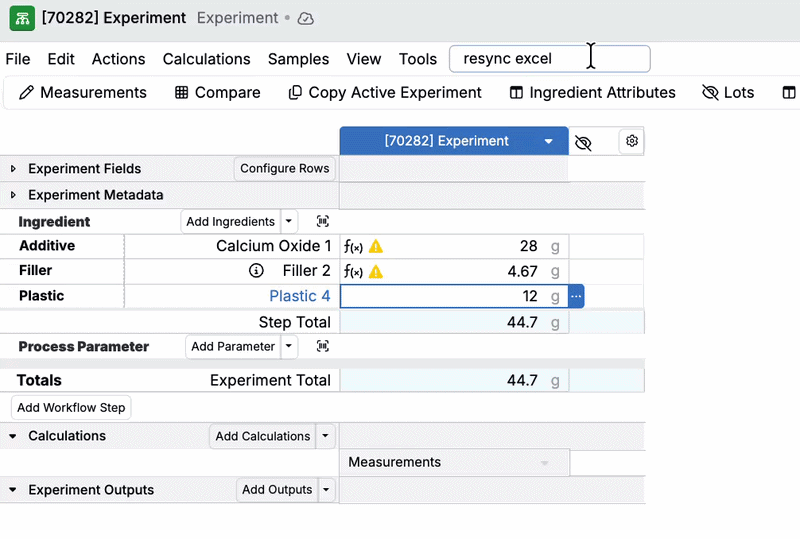Click the barcode scan icon beside Add Ingredients
Image resolution: width=800 pixels, height=539 pixels.
click(323, 222)
